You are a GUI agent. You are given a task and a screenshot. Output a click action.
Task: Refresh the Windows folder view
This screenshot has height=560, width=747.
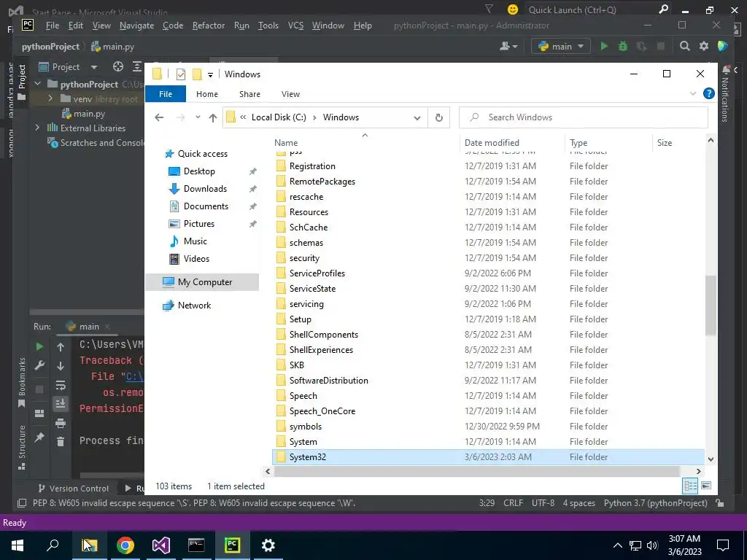[x=438, y=117]
